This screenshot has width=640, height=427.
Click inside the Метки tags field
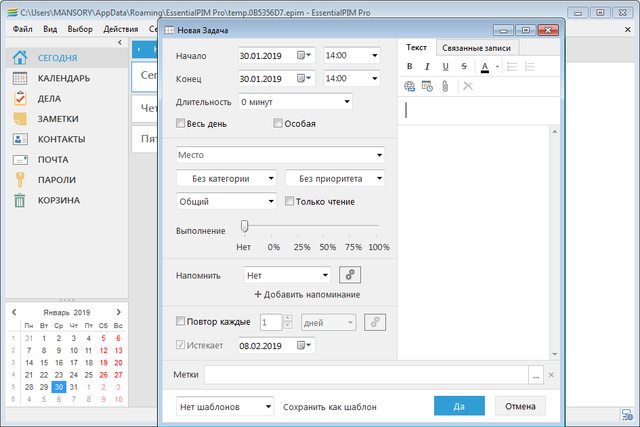coord(366,375)
